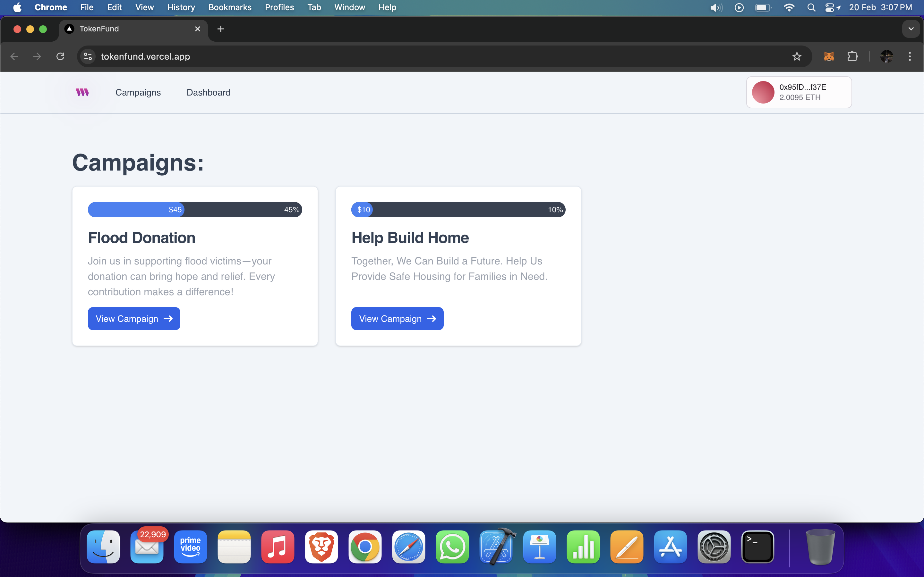The width and height of the screenshot is (924, 577).
Task: Open the Chrome extensions puzzle icon
Action: click(852, 56)
